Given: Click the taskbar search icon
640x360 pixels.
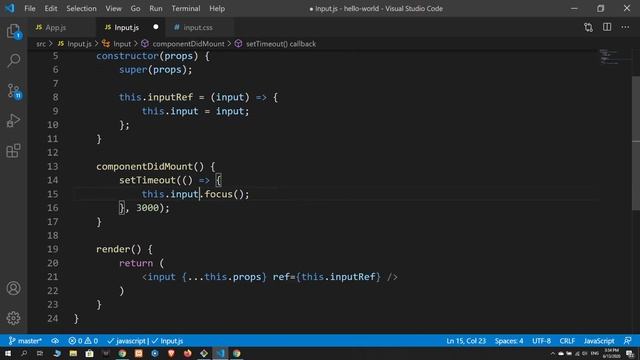Looking at the screenshot, I should (24, 353).
